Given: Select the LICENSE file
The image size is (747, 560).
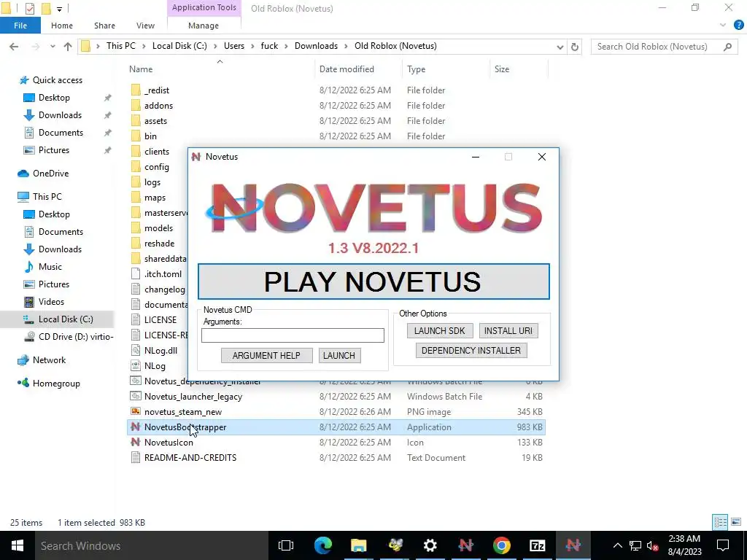Looking at the screenshot, I should [160, 320].
